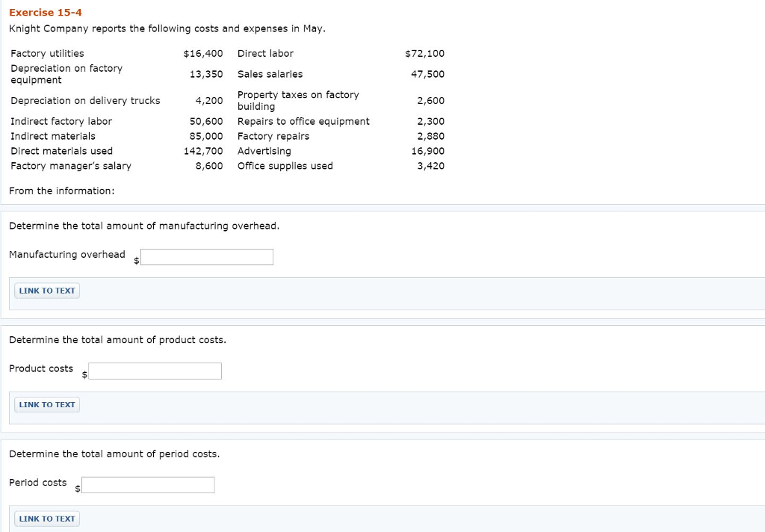Click Property taxes on factory building label
Screen dimensions: 765x532
pos(298,101)
